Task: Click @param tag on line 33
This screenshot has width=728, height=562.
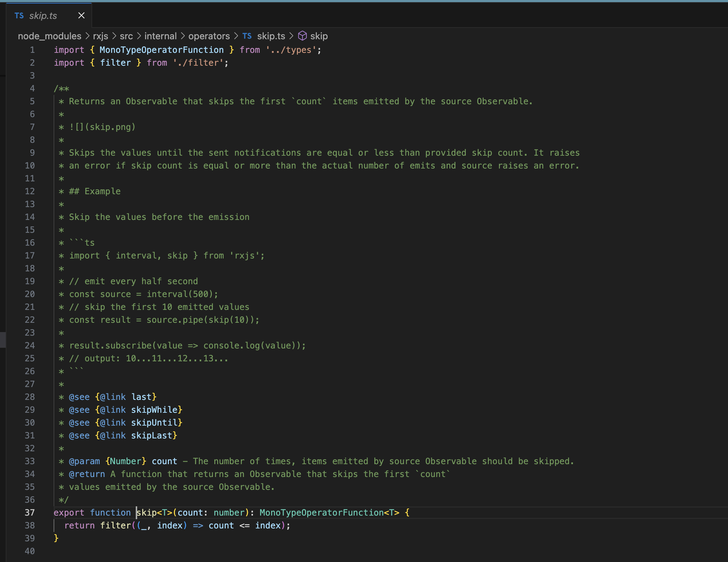Action: tap(84, 461)
